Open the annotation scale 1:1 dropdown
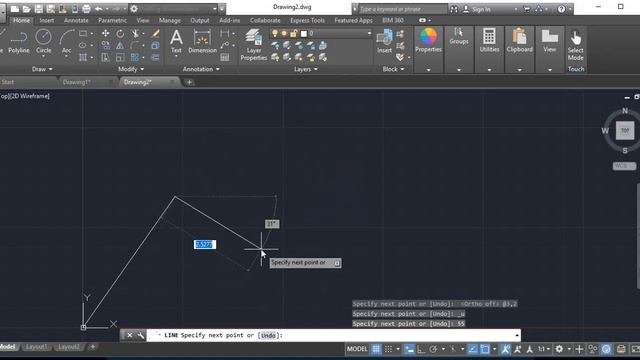Image resolution: width=640 pixels, height=360 pixels. pyautogui.click(x=543, y=349)
